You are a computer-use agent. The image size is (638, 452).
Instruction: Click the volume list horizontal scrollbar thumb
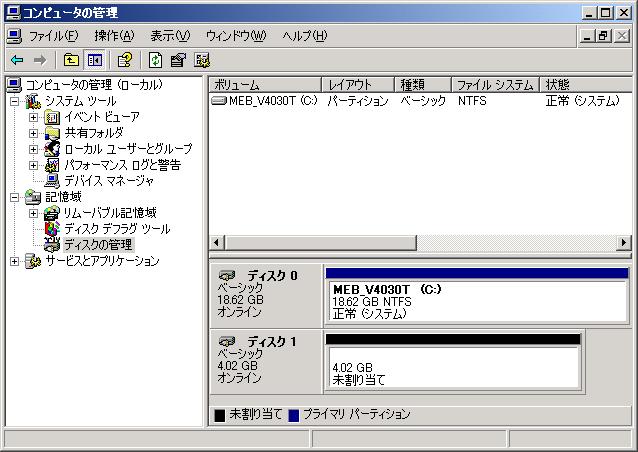point(321,243)
